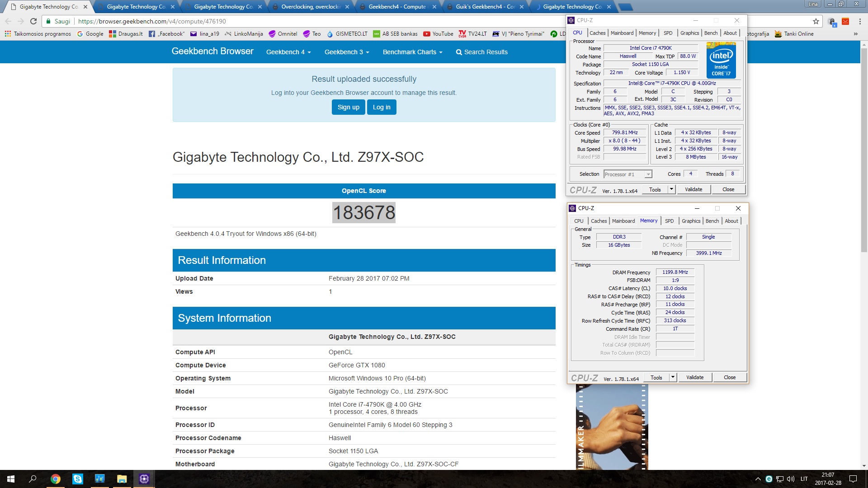Image resolution: width=868 pixels, height=488 pixels.
Task: Open the Action Center notification icon
Action: point(853,479)
